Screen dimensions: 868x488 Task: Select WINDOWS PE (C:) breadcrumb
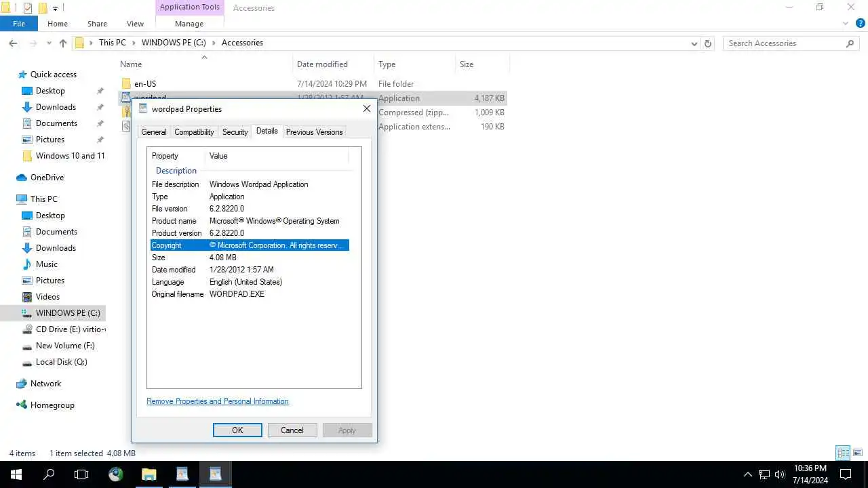click(x=174, y=43)
